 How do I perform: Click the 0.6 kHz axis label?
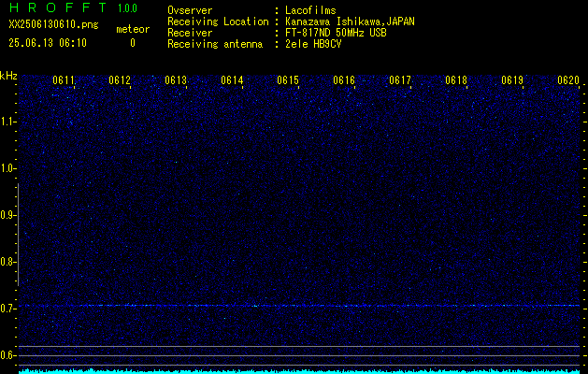click(7, 355)
